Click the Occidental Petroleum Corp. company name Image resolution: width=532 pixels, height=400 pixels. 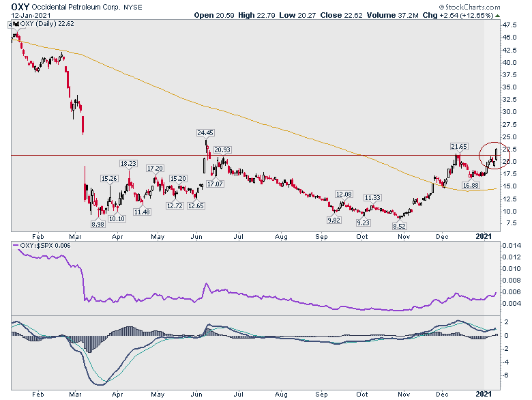pos(76,7)
